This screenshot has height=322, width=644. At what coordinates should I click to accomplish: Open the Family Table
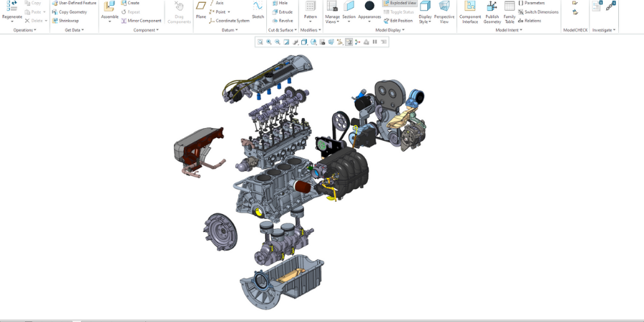tap(509, 7)
